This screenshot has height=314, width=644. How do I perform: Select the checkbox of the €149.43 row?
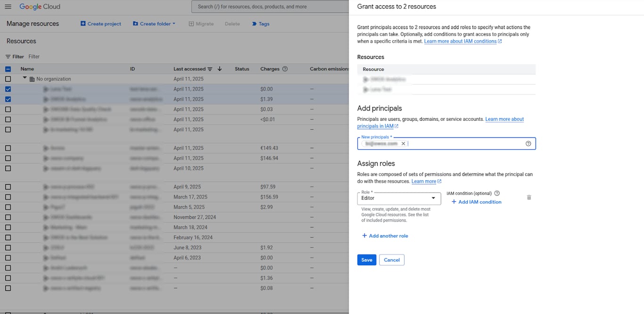click(8, 148)
